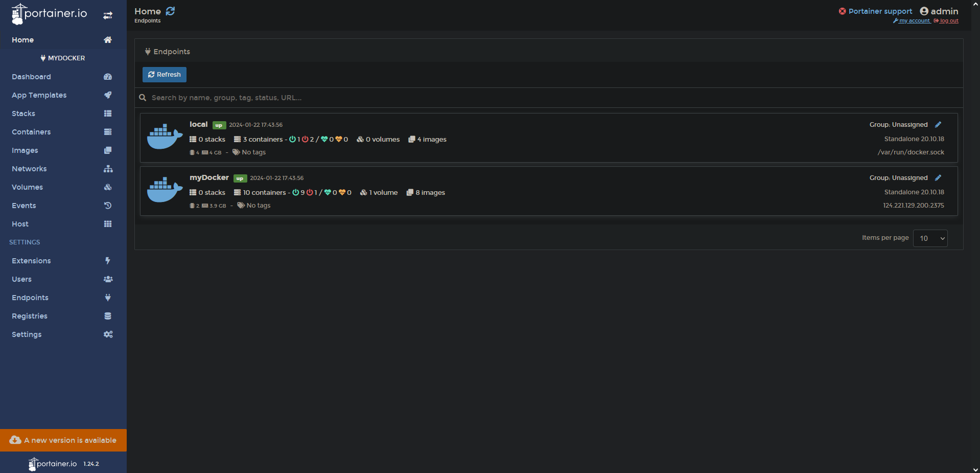The image size is (980, 473).
Task: Open the local endpoint by name
Action: click(x=199, y=124)
